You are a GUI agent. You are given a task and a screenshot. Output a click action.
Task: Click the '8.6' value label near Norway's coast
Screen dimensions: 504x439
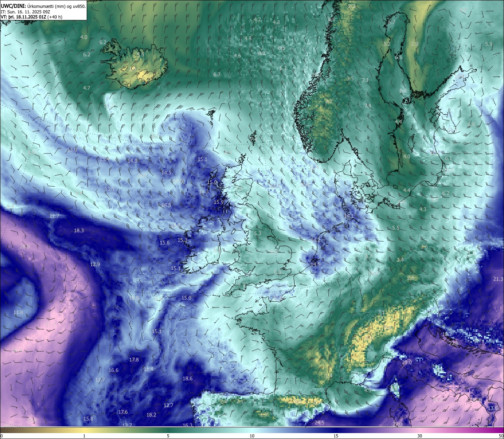tap(332, 20)
